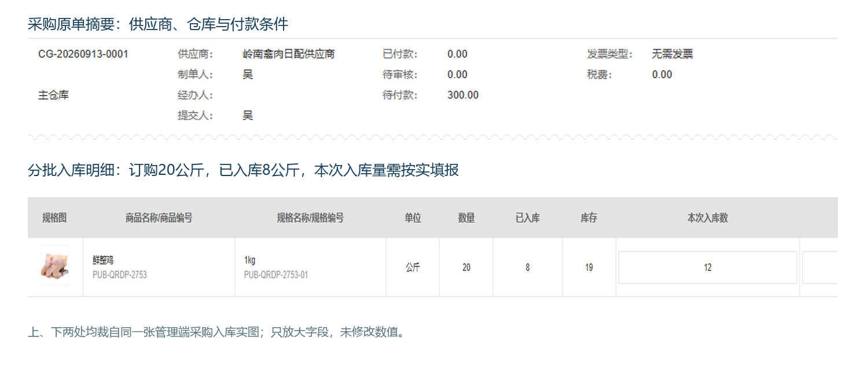Click the 采购原单摘要 section heading

coord(158,24)
